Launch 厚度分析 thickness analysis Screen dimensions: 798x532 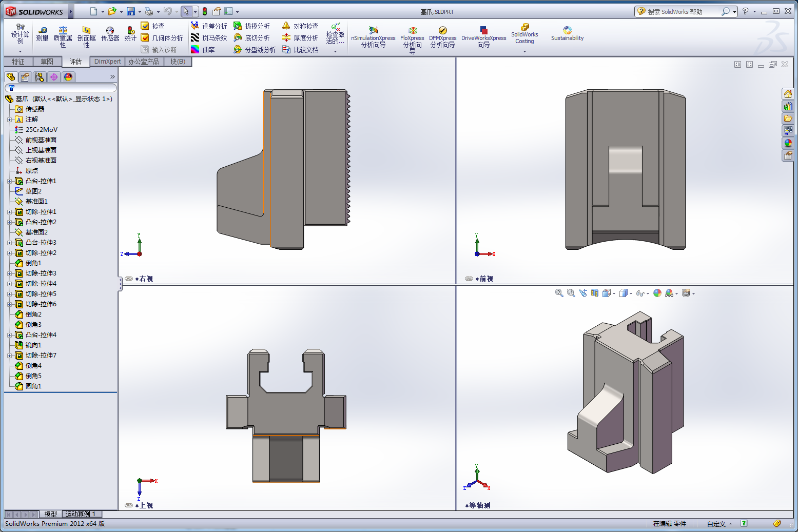pyautogui.click(x=300, y=37)
